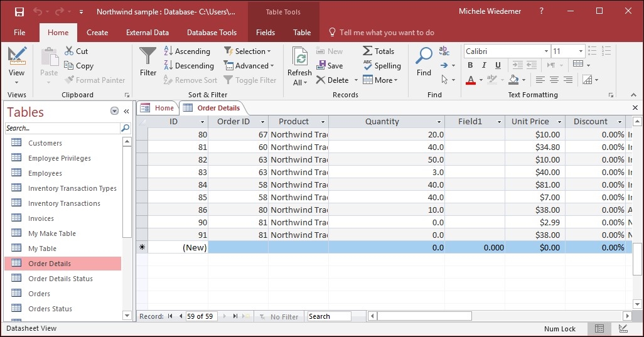The width and height of the screenshot is (644, 337).
Task: Open the File tab
Action: click(x=19, y=33)
